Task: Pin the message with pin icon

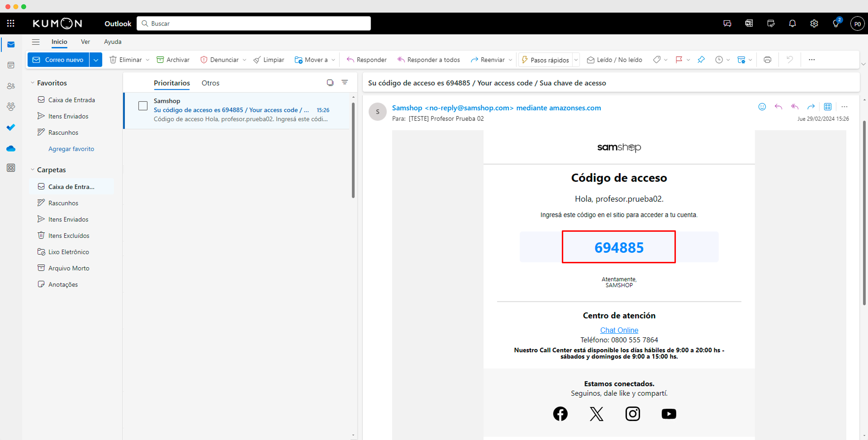Action: 701,60
